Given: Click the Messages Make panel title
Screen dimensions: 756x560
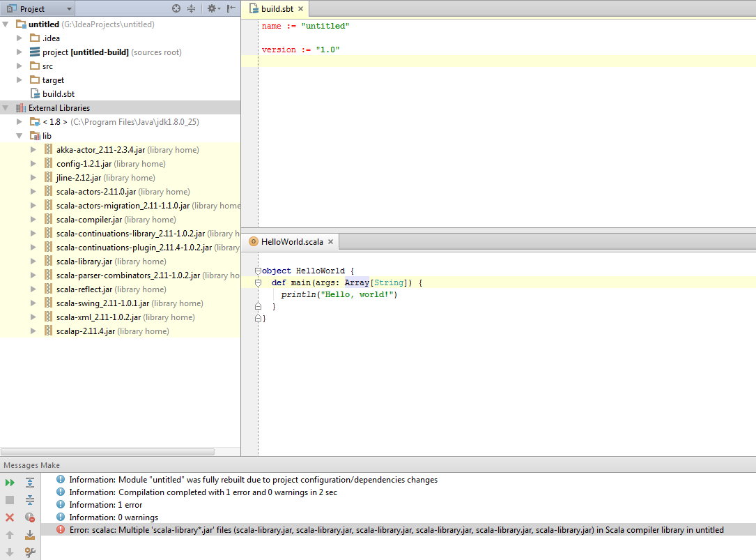Looking at the screenshot, I should point(32,465).
